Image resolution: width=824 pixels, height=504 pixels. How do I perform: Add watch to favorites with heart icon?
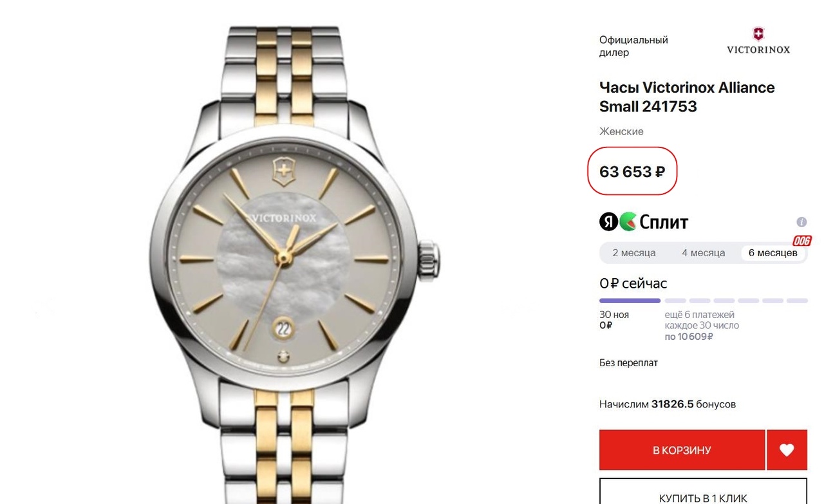click(787, 450)
